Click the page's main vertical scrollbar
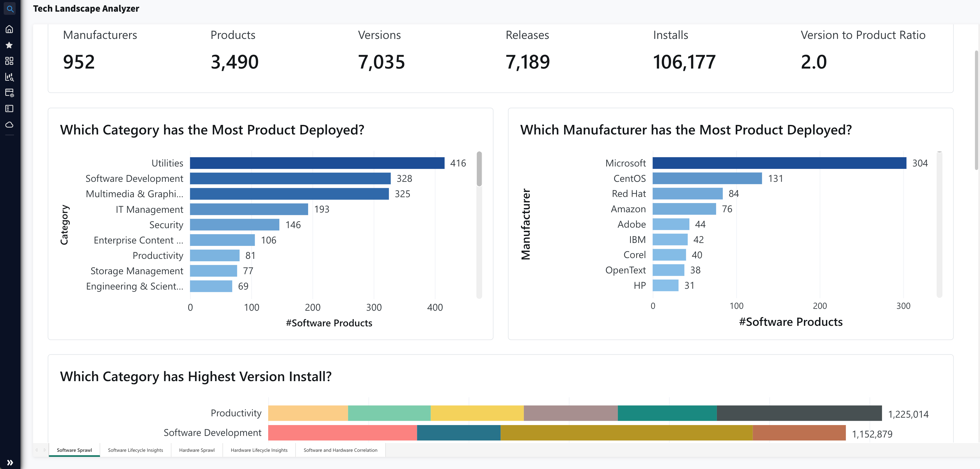 pos(976,110)
